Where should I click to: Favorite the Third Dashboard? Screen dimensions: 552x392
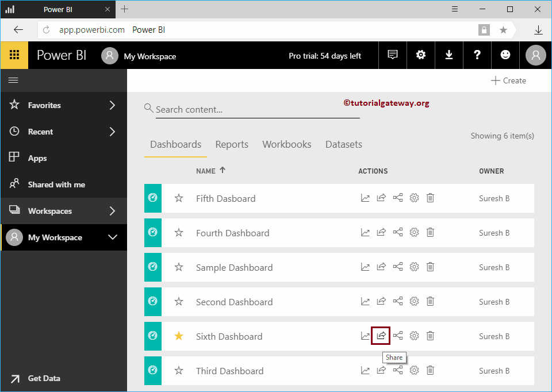(178, 370)
